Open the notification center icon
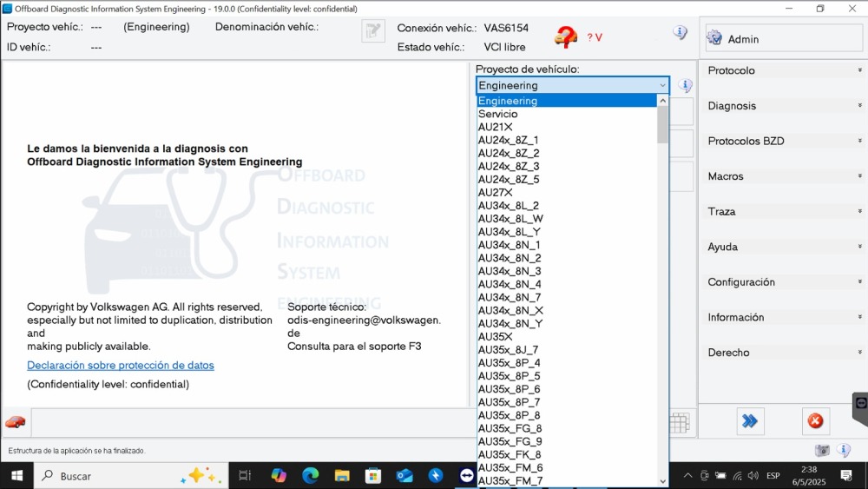 pyautogui.click(x=846, y=475)
